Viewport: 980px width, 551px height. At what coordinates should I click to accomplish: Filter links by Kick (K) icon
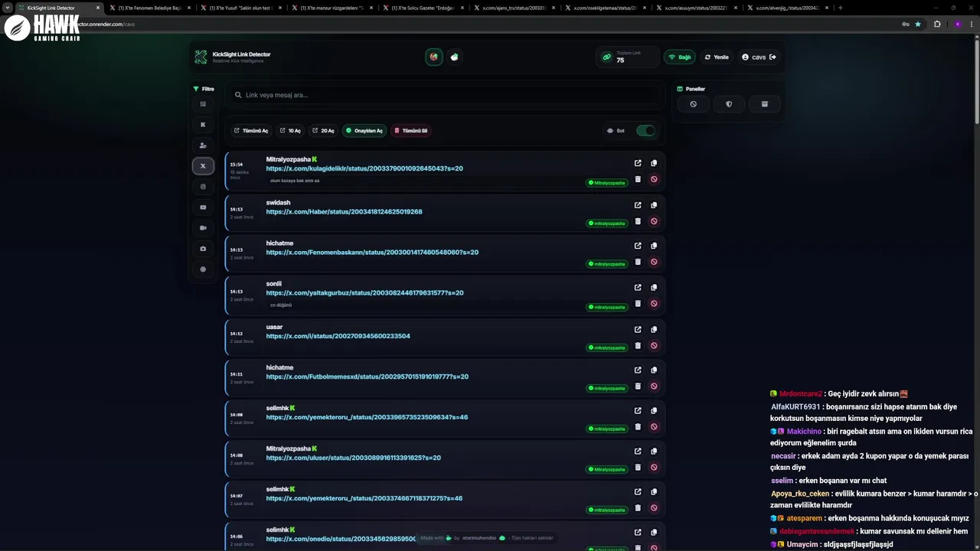tap(203, 125)
